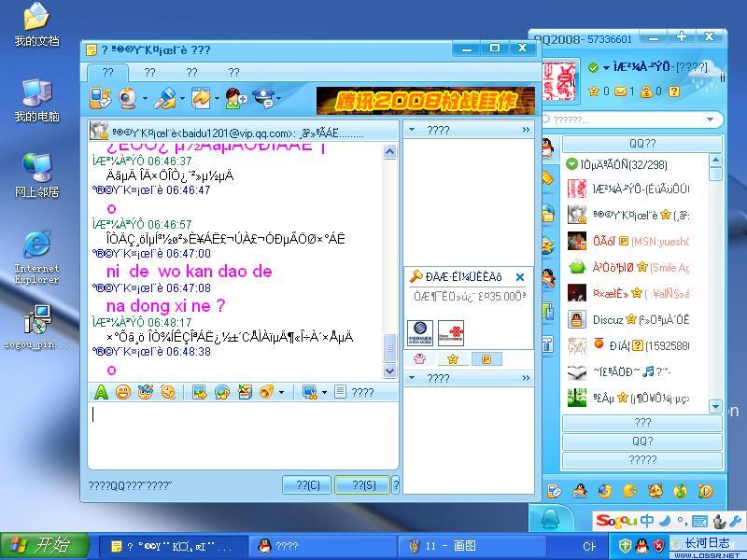Open the QQ?? contacts panel header
The image size is (747, 560).
click(642, 144)
